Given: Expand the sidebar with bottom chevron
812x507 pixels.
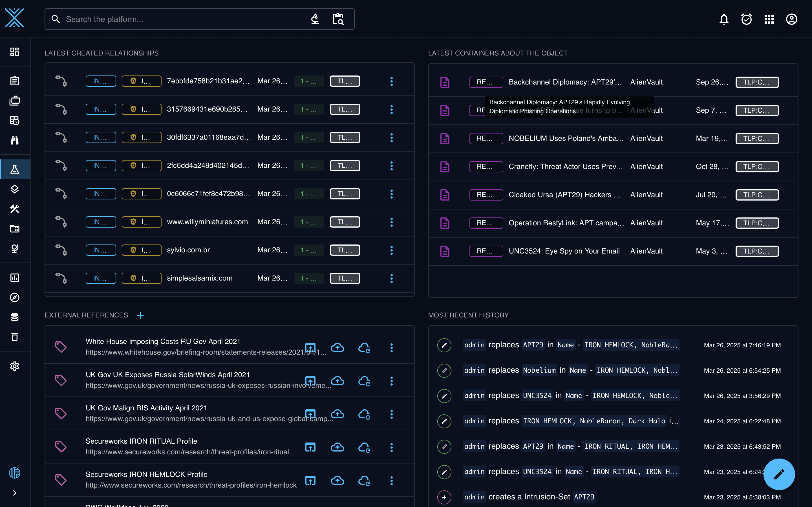Looking at the screenshot, I should click(x=14, y=493).
